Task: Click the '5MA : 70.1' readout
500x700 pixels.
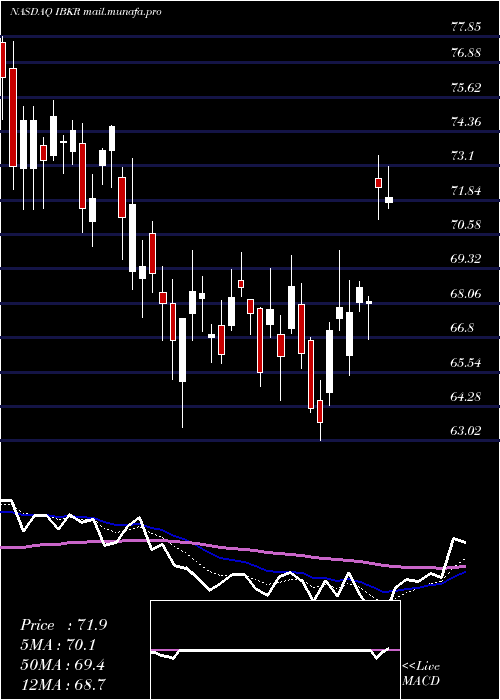Action: tap(58, 645)
